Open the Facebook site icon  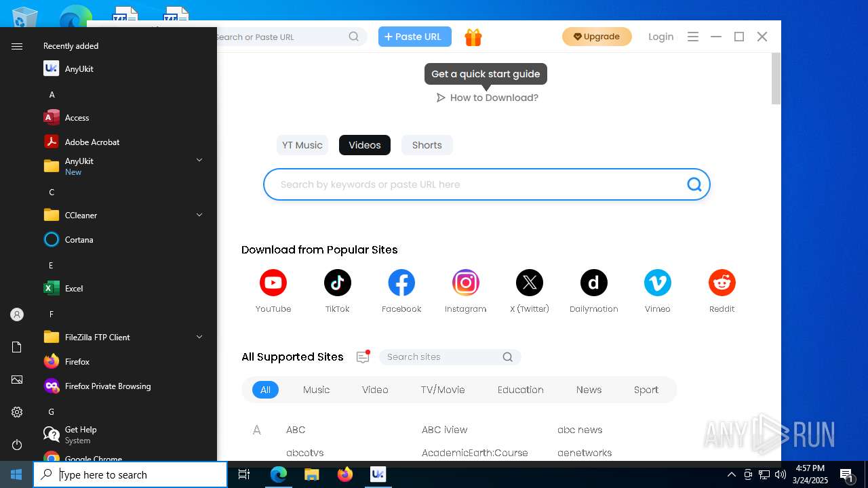401,283
